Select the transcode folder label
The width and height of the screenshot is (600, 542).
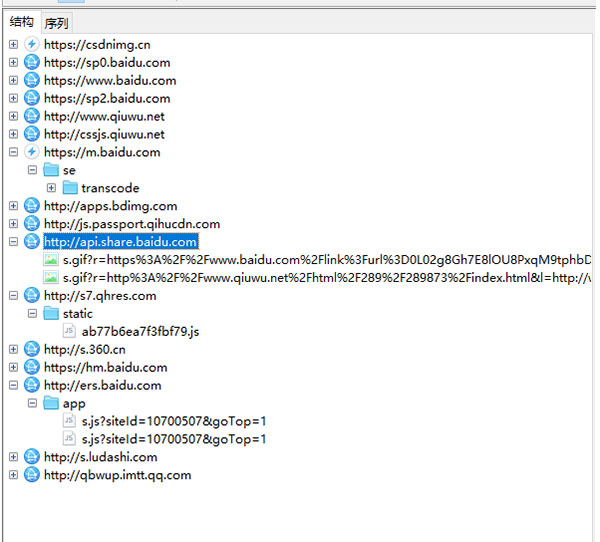point(110,188)
